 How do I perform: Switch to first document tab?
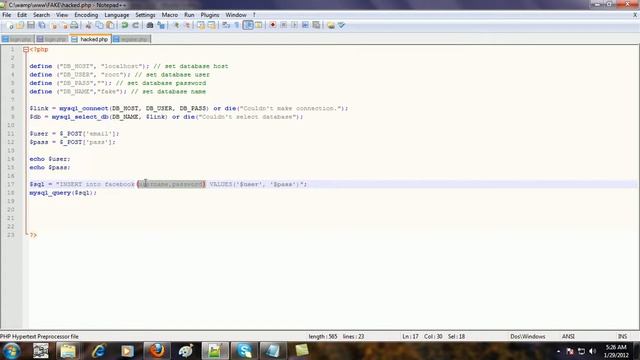coord(17,39)
